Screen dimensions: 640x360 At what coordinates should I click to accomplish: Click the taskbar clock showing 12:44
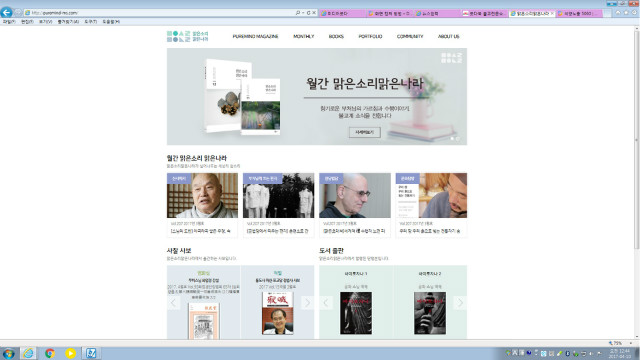[619, 353]
